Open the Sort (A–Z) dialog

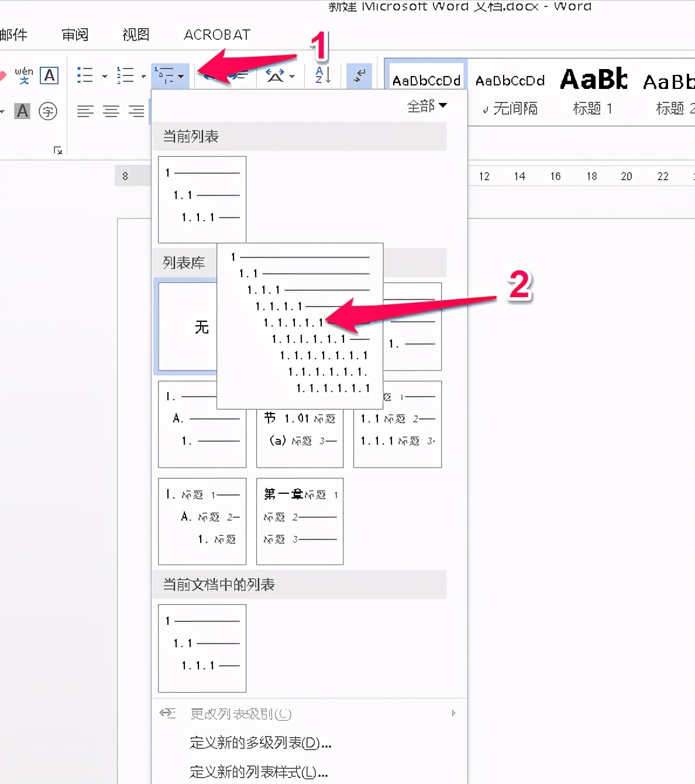(323, 75)
